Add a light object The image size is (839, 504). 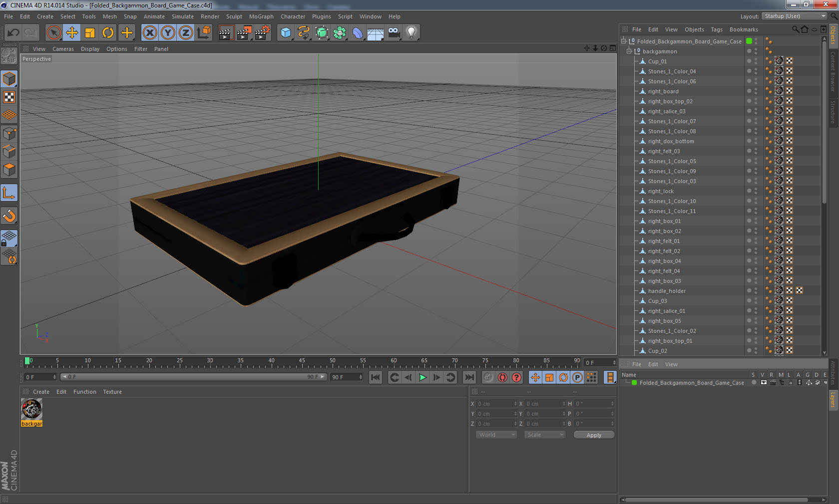[412, 33]
